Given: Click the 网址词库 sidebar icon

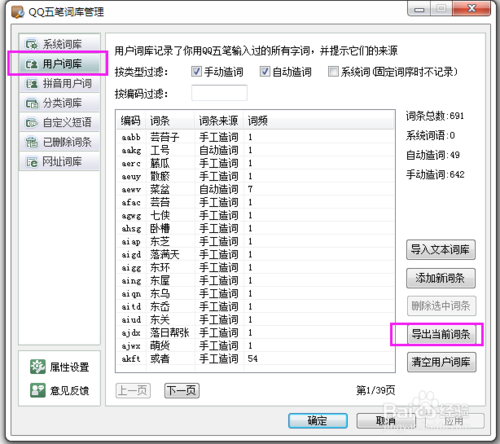Looking at the screenshot, I should 32,162.
